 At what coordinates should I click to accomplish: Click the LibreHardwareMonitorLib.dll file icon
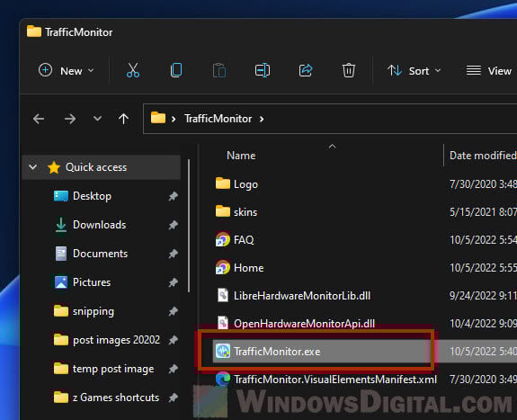(x=223, y=295)
